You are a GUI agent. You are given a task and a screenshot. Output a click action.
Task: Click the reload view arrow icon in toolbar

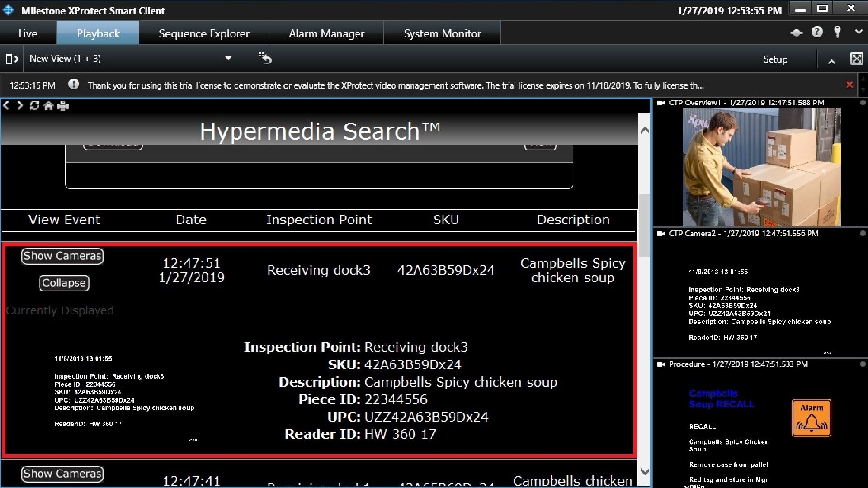265,58
